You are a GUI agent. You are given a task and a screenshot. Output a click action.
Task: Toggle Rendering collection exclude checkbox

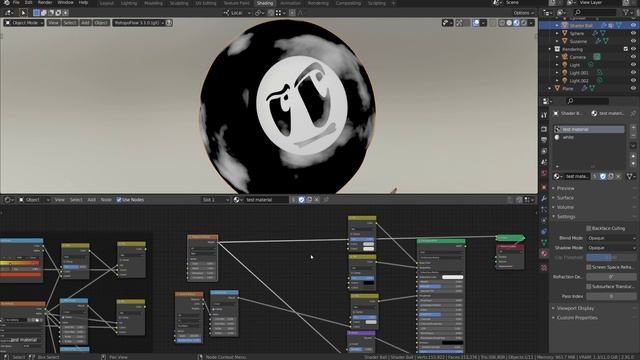[x=626, y=49]
